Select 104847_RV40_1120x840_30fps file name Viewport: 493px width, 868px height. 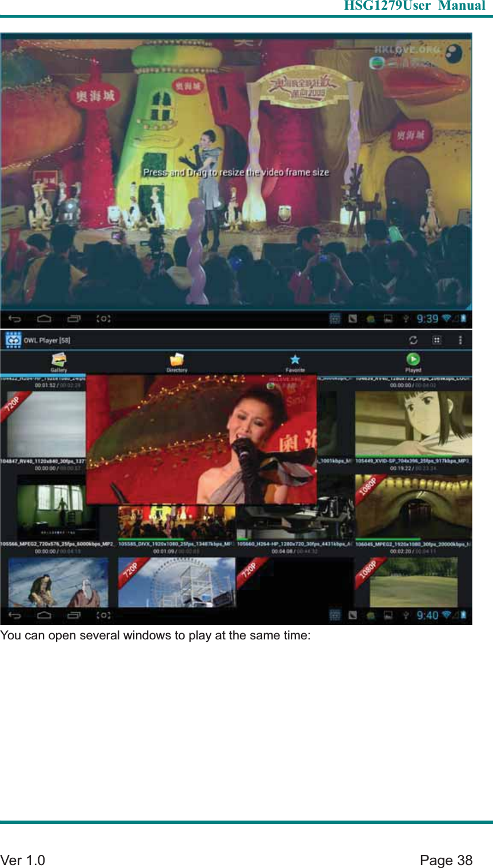pyautogui.click(x=43, y=461)
